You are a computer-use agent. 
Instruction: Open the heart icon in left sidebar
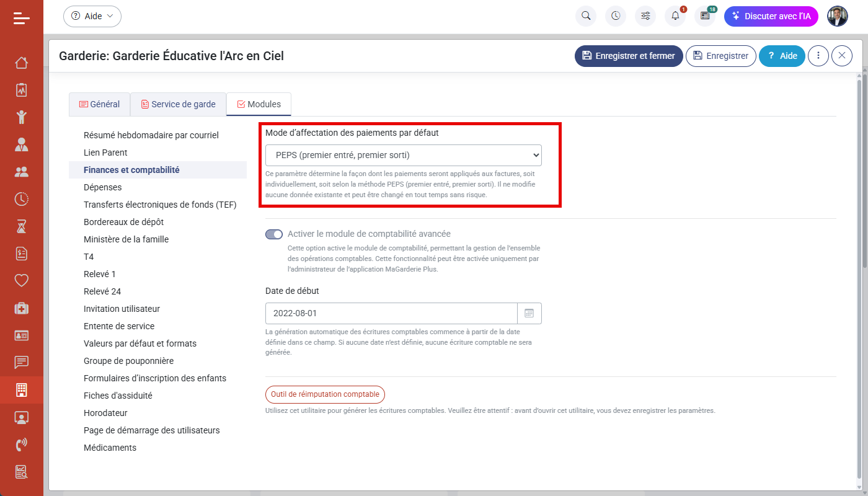(x=22, y=281)
